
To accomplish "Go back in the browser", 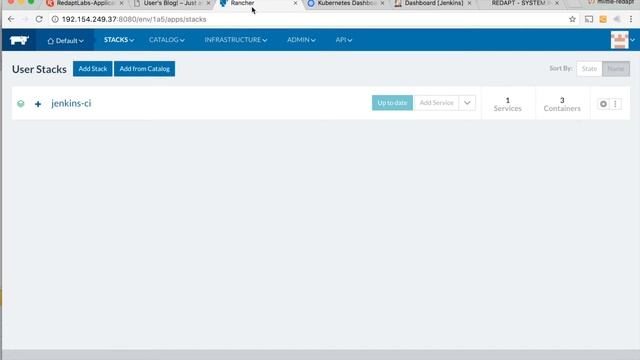I will 11,19.
